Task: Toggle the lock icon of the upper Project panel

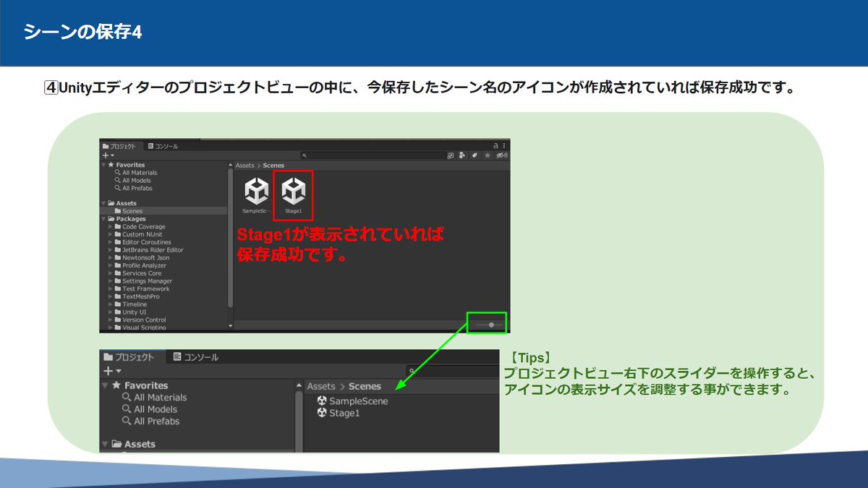Action: coord(495,145)
